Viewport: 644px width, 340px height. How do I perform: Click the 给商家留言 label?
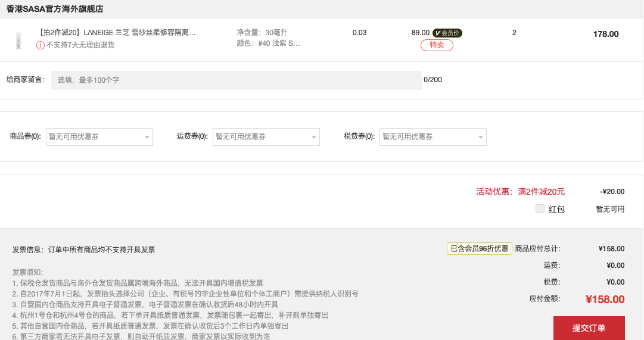coord(26,80)
